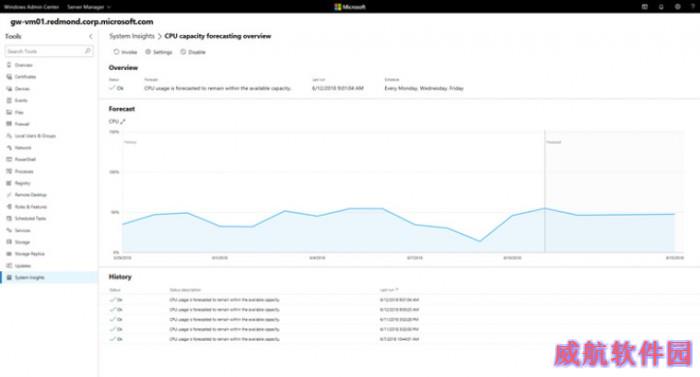Open the Server Manager dropdown

pos(88,7)
